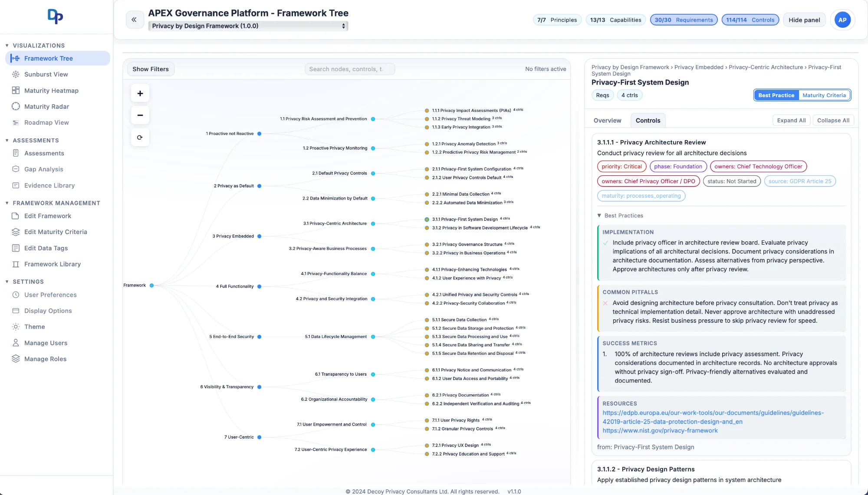
Task: Collapse the sidebar using the double-chevron icon
Action: click(135, 20)
